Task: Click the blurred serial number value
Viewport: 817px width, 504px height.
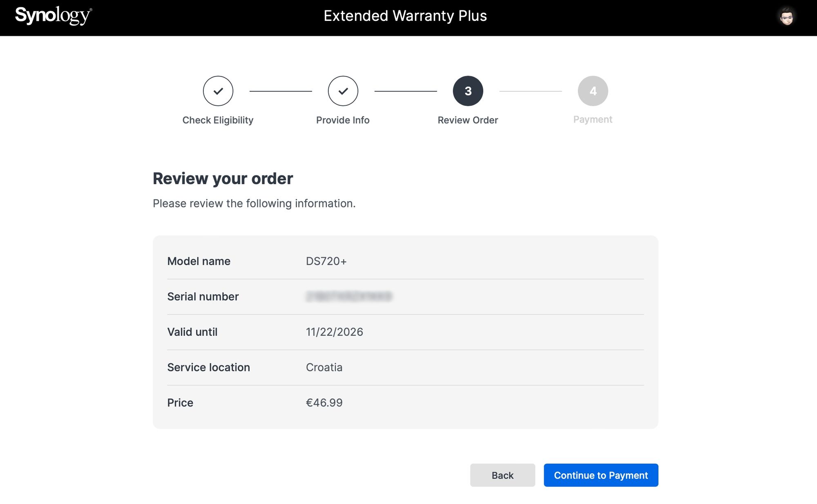Action: [349, 297]
